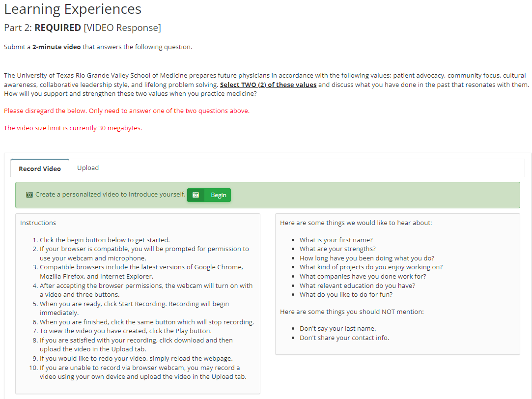Click the 'Don't say your last name' bullet
This screenshot has width=532, height=399.
(x=337, y=328)
